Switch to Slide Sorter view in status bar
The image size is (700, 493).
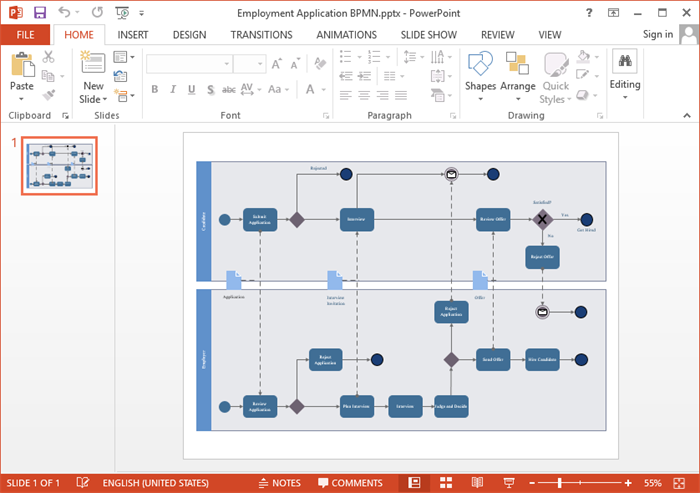pyautogui.click(x=445, y=483)
